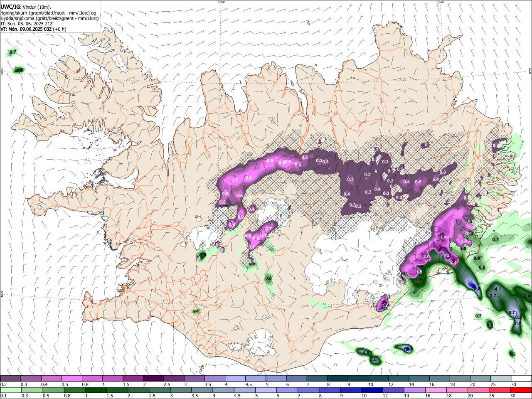Select the bright pink 0.5 snow legend swatch
The width and height of the screenshot is (532, 399).
71,378
